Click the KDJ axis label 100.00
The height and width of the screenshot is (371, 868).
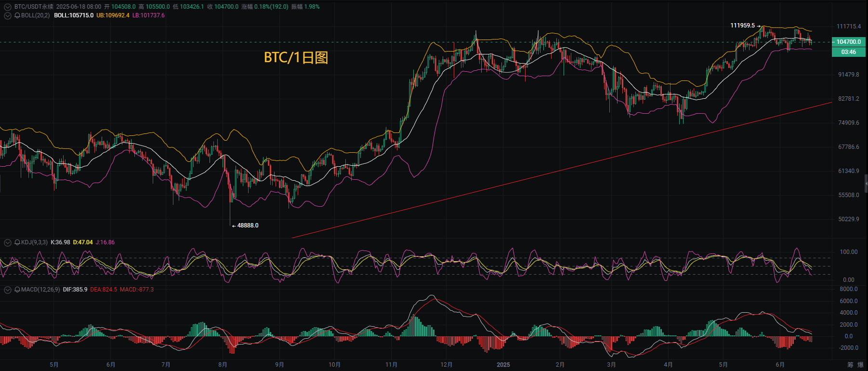click(x=849, y=252)
